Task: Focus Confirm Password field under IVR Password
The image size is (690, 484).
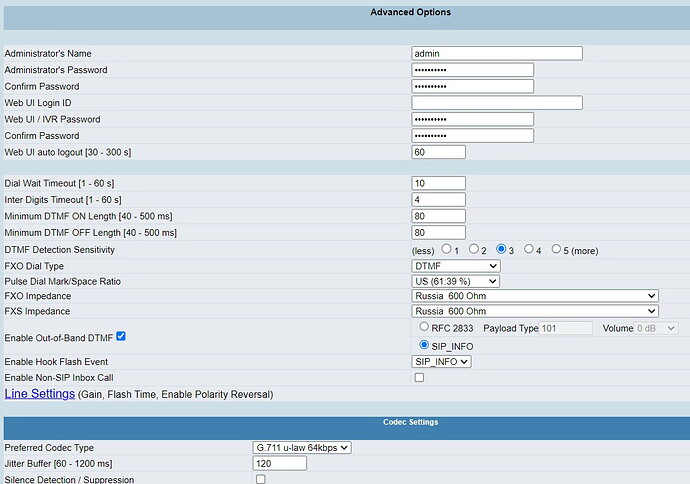Action: (473, 136)
